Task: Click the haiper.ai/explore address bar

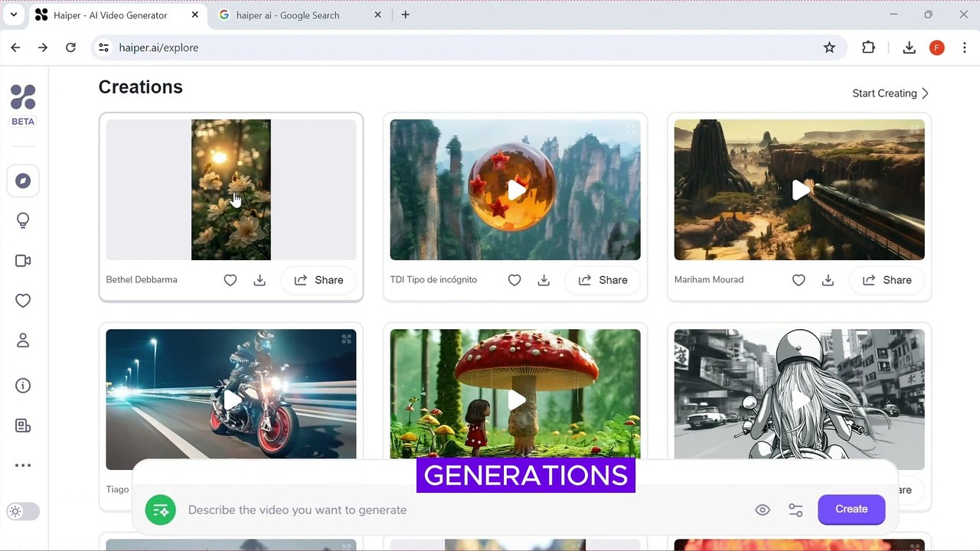Action: click(x=469, y=47)
